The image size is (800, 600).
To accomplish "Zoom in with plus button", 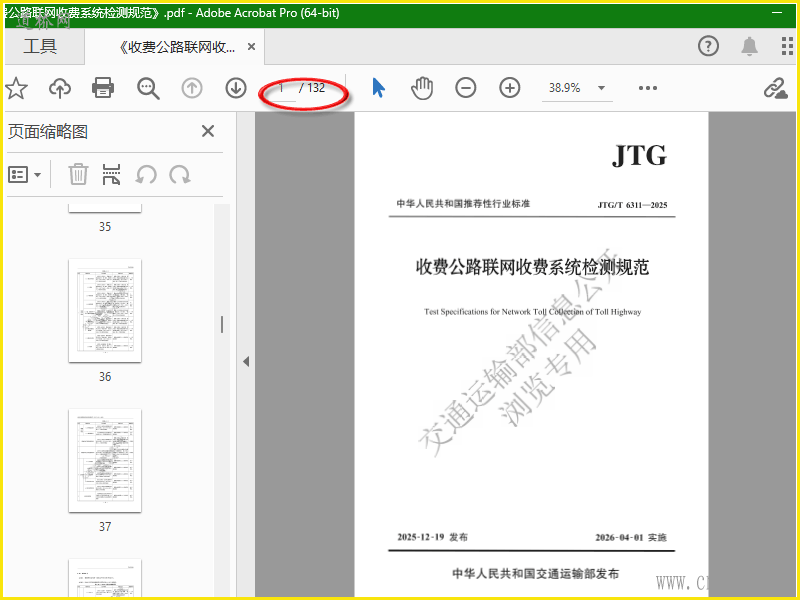I will 509,88.
